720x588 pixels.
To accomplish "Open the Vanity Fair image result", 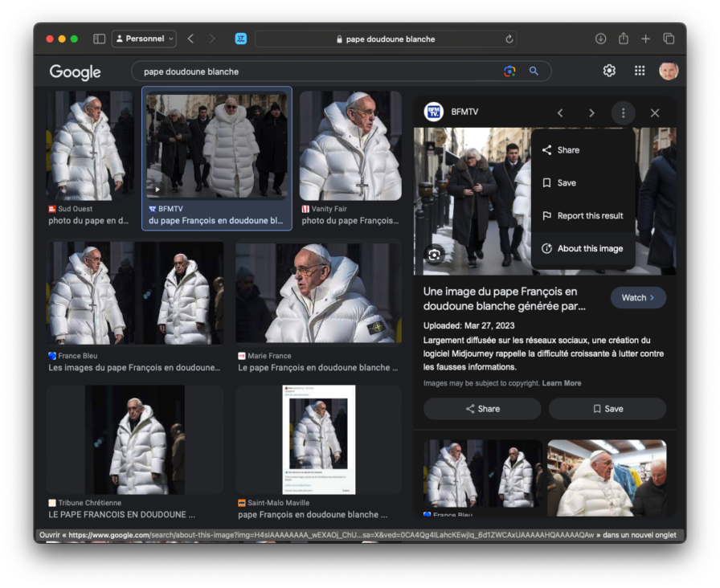I will click(350, 145).
